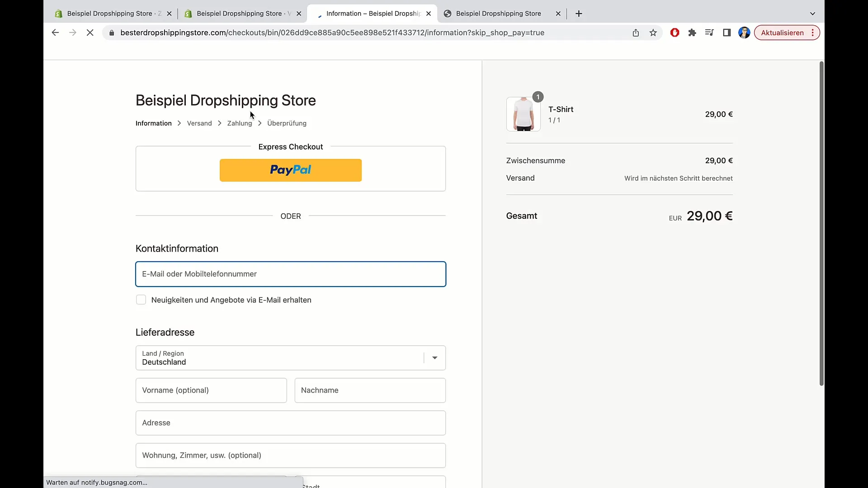Screen dimensions: 868x488
Task: Click the padlock site info icon
Action: point(112,33)
